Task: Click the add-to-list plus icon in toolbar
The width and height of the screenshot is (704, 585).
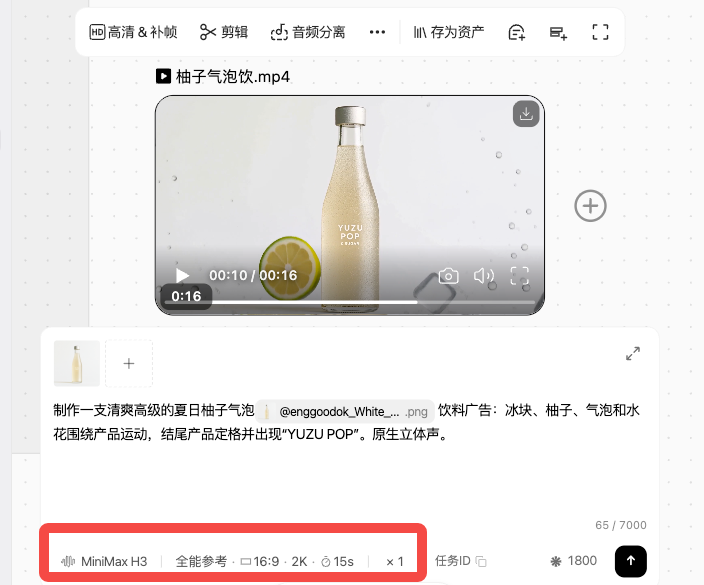Action: pyautogui.click(x=558, y=32)
